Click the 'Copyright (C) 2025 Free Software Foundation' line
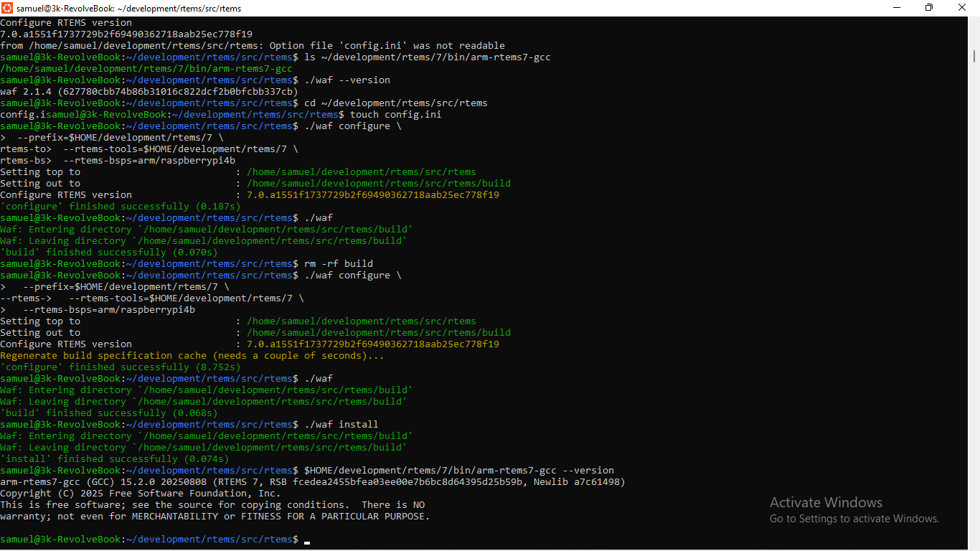The width and height of the screenshot is (980, 551). pyautogui.click(x=140, y=494)
